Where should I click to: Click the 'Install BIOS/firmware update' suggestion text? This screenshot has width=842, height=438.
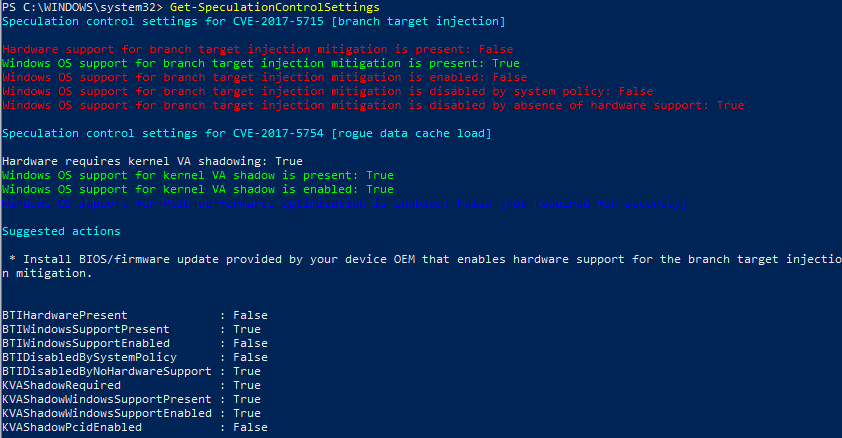click(x=420, y=259)
